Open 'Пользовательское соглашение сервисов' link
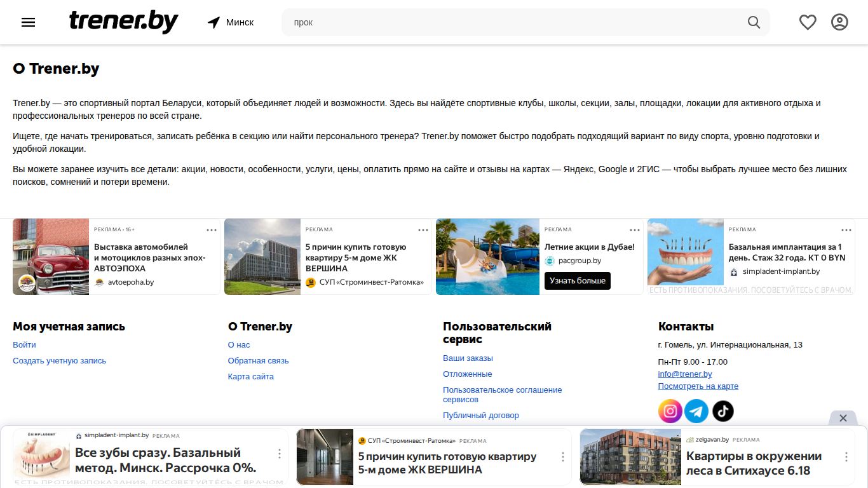 pyautogui.click(x=503, y=395)
